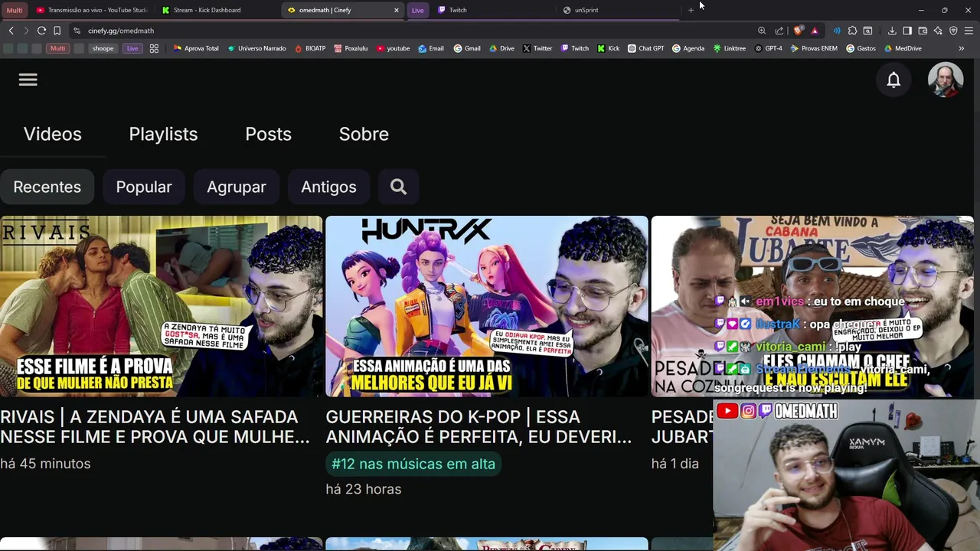980x551 pixels.
Task: Close the omedmath Cinefy tab
Action: pos(396,10)
